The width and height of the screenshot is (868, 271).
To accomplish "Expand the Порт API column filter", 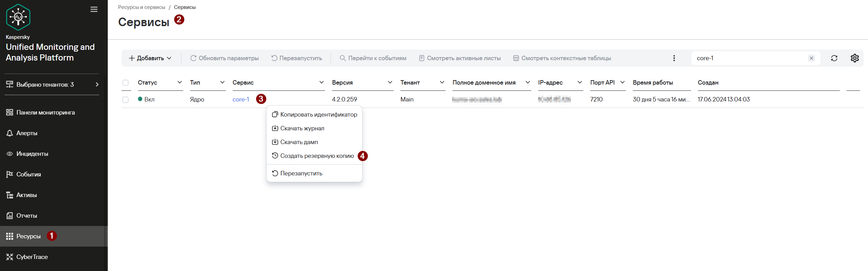I will click(623, 82).
